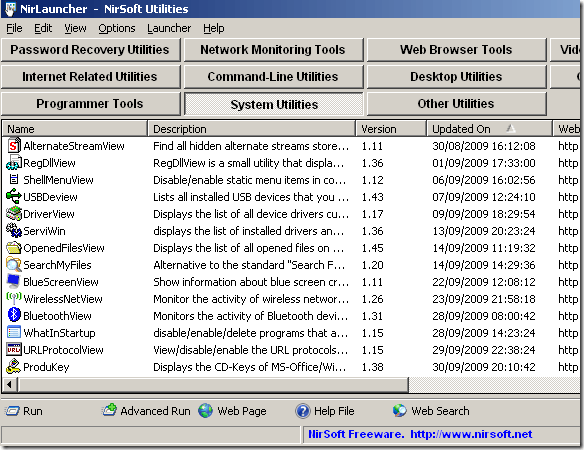Click the Run button label
This screenshot has height=450, width=584.
[x=33, y=411]
